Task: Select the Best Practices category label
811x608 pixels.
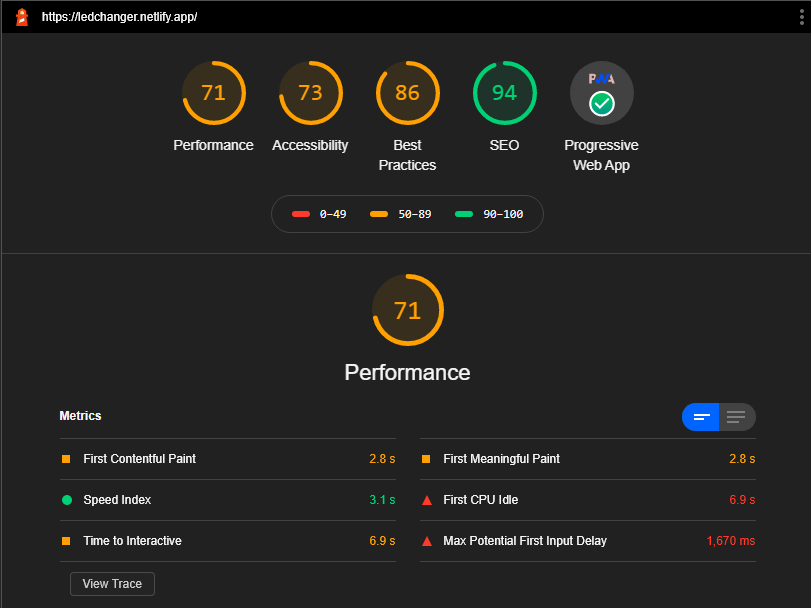Action: point(408,155)
